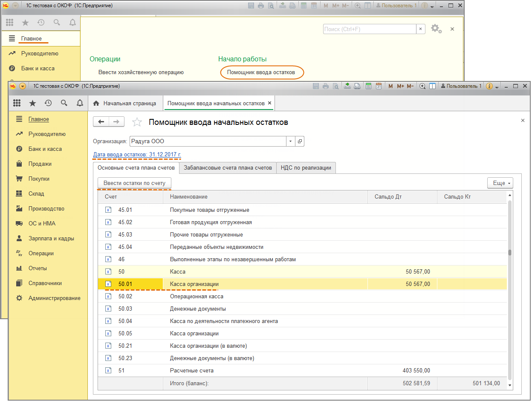Click the notifications bell in the front window

pyautogui.click(x=80, y=103)
